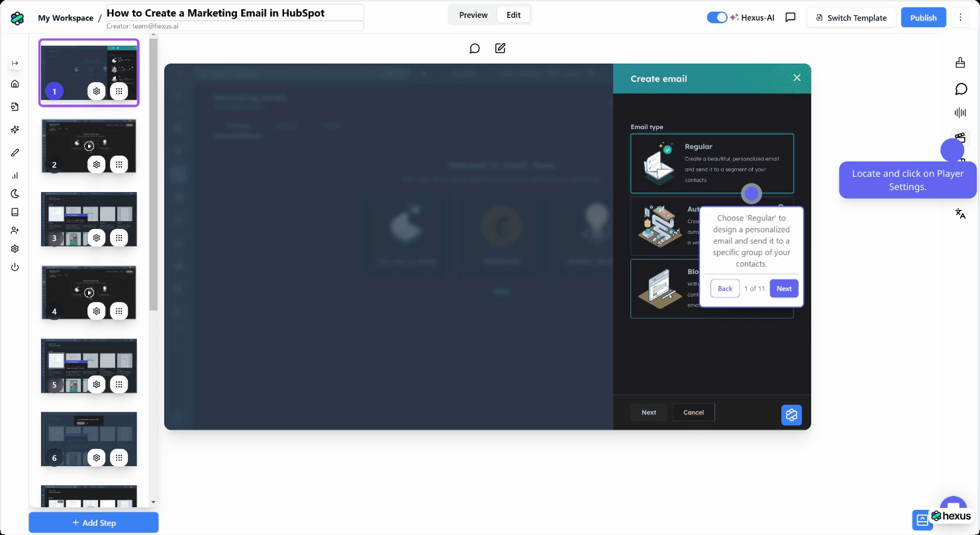Click the Add Step button
The image size is (980, 535).
coord(93,522)
